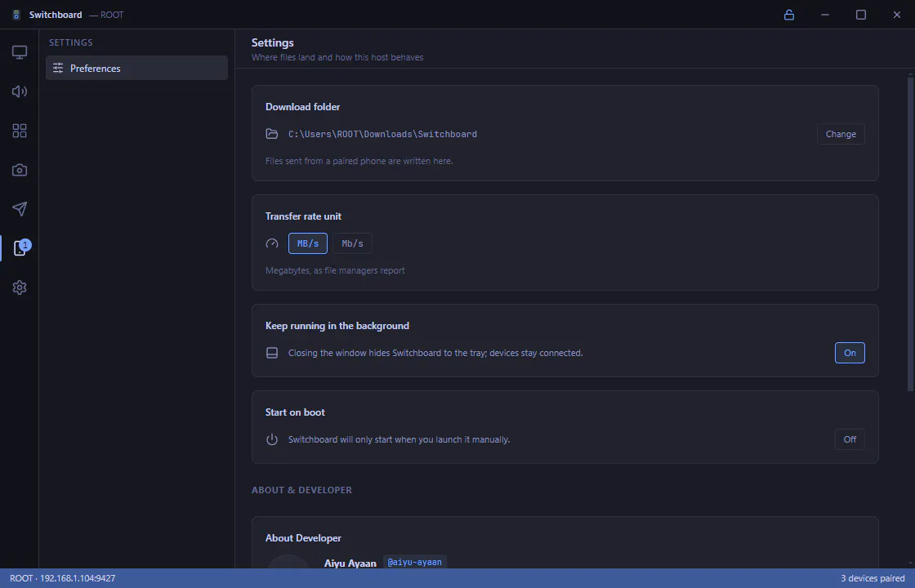Click 'Megabytes, as file managers report' text
Screen dimensions: 915x588
click(x=335, y=270)
